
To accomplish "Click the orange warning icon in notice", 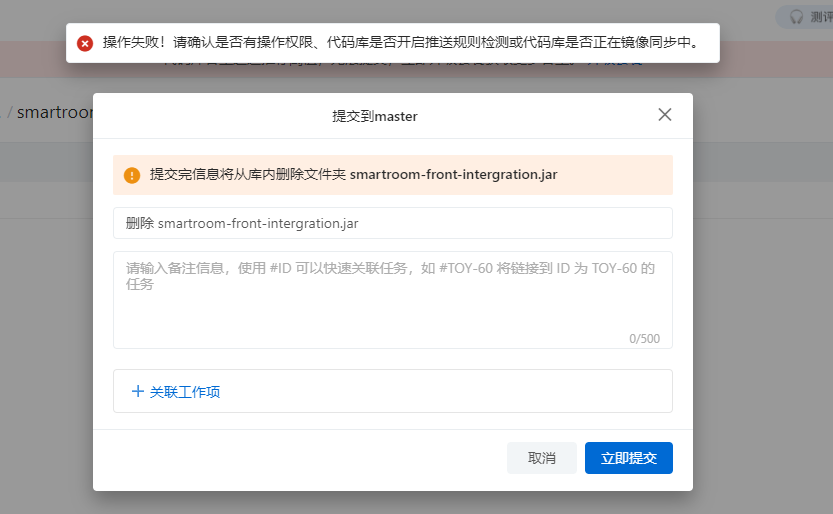I will [x=132, y=175].
